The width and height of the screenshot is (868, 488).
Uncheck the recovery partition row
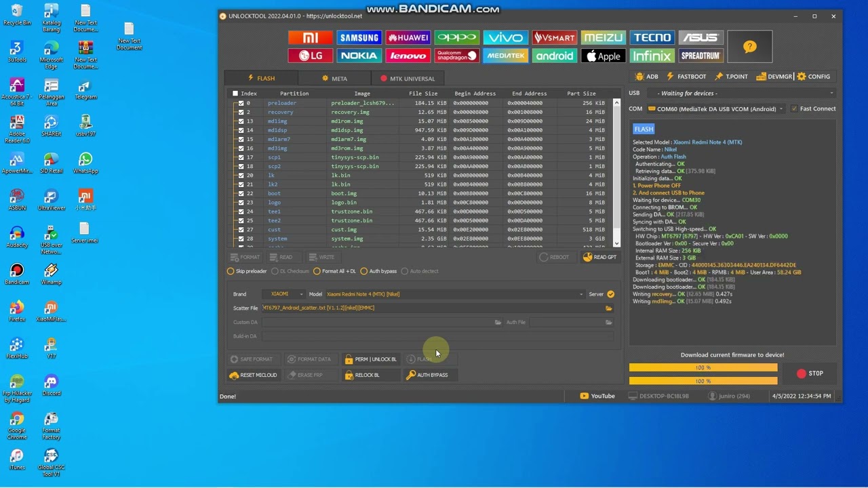click(x=241, y=112)
